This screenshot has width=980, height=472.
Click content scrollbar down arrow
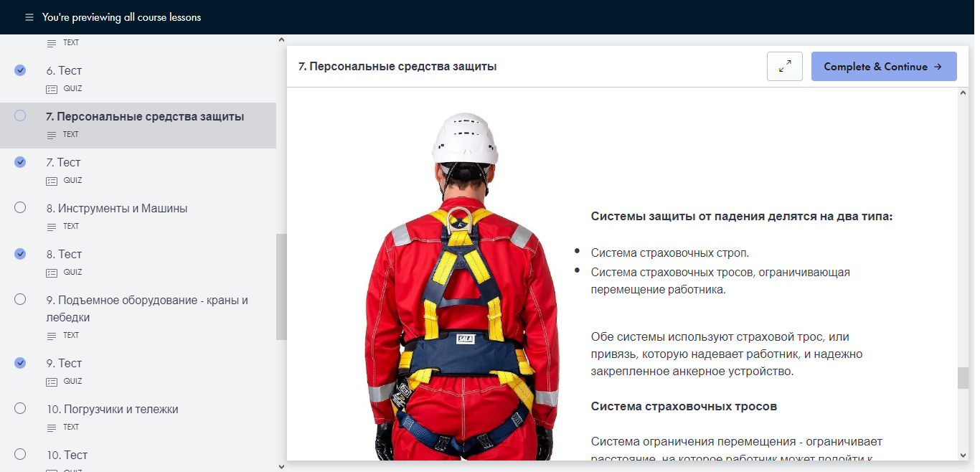tap(963, 455)
